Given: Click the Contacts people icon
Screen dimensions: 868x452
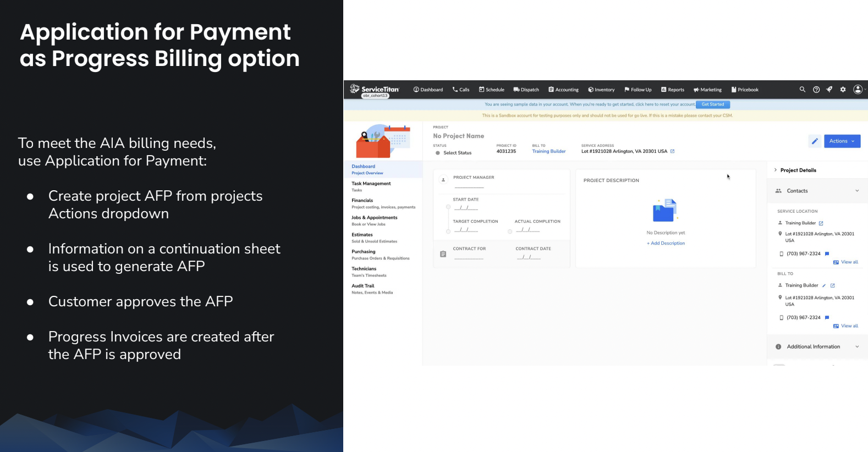Looking at the screenshot, I should 778,191.
